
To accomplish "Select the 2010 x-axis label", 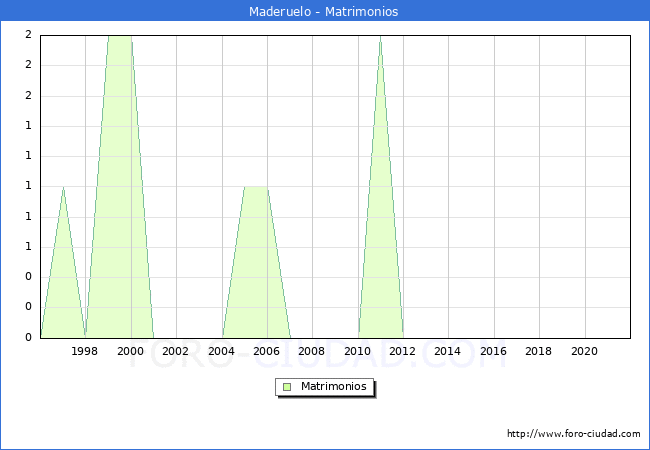I will click(357, 351).
